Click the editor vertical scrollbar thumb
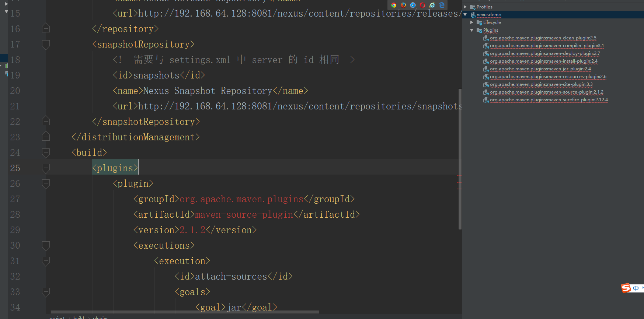Screen dimensions: 644x319 point(460,159)
